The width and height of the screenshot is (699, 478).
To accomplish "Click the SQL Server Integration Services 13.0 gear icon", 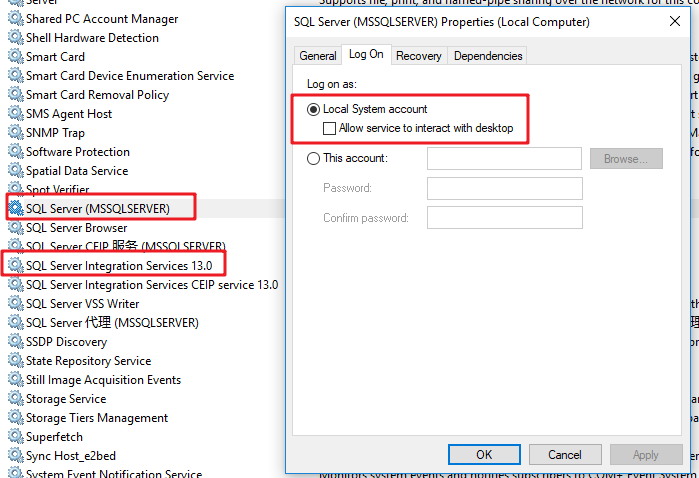I will (x=15, y=266).
